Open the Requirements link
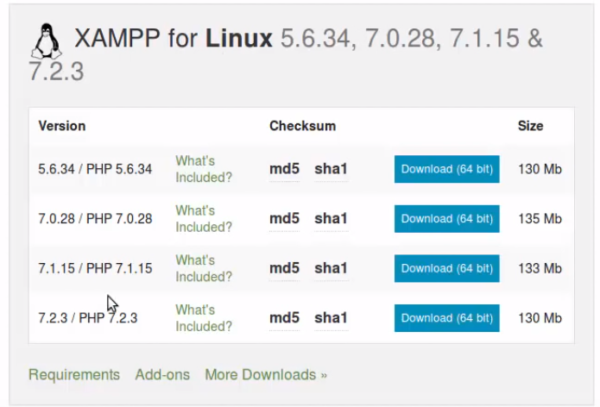The height and width of the screenshot is (407, 600). 74,375
